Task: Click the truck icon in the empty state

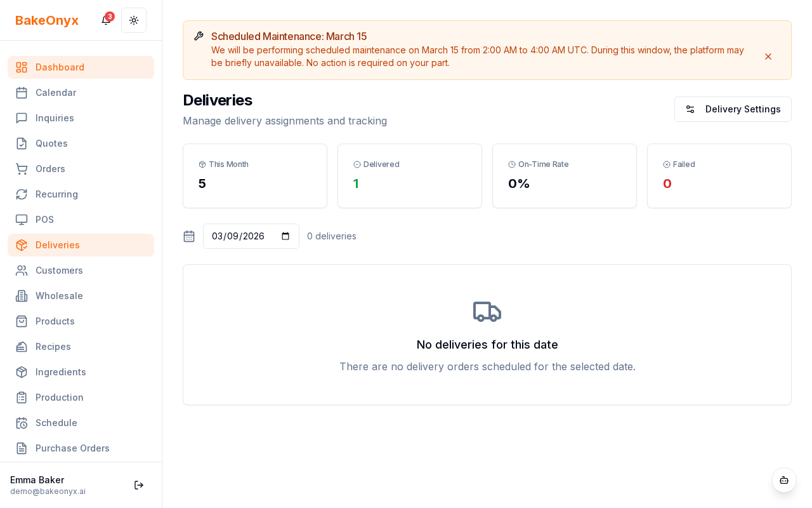Action: coord(487,312)
